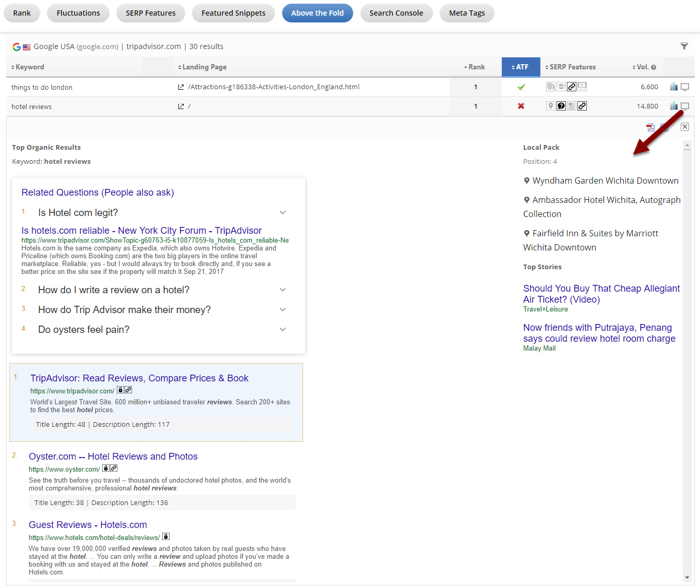The height and width of the screenshot is (588, 700).
Task: Click the Vol. help question mark icon
Action: click(x=654, y=67)
